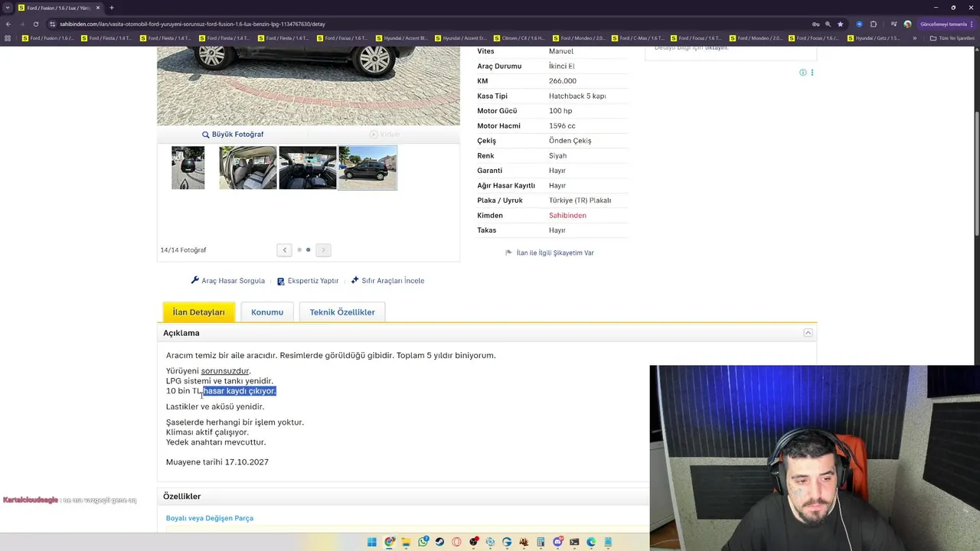Open the Windows Start button
This screenshot has width=980, height=551.
(372, 542)
